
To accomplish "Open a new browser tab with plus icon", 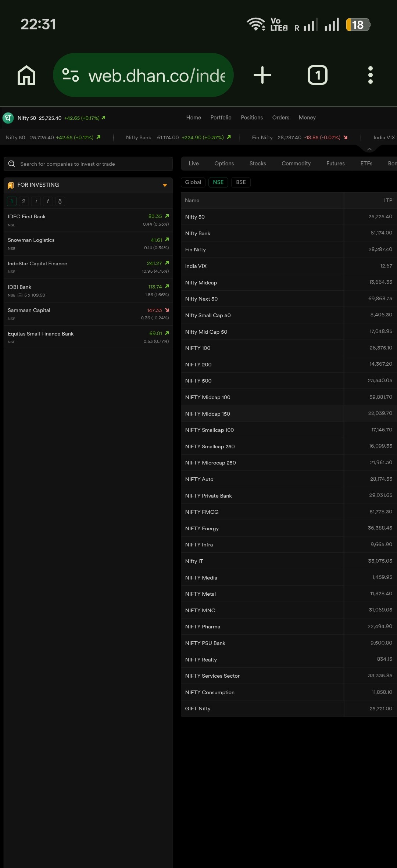I will click(x=262, y=75).
